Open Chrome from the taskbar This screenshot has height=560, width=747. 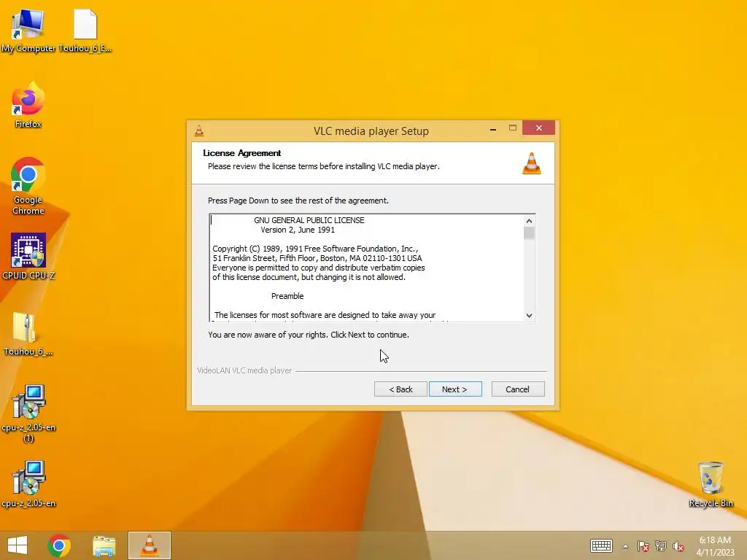point(59,545)
